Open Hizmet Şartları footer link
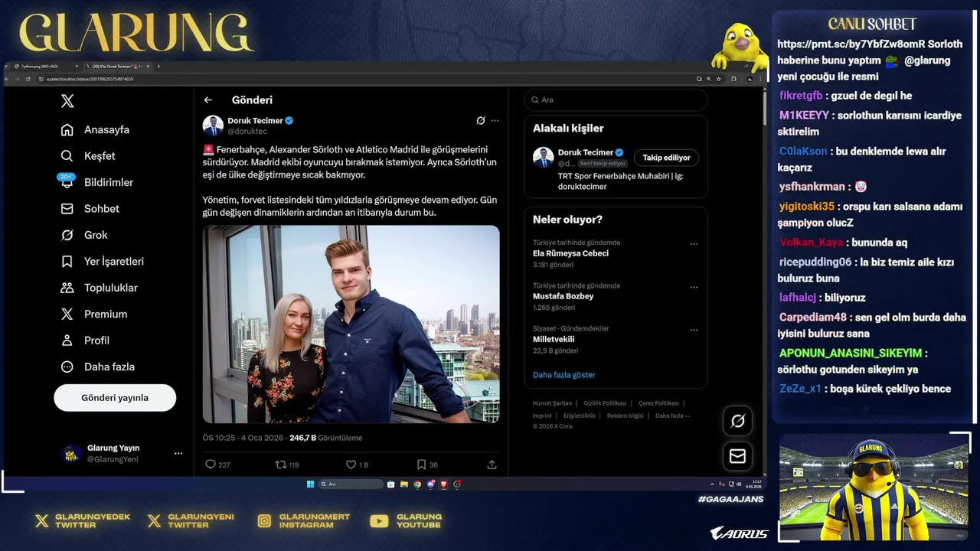 (x=552, y=403)
